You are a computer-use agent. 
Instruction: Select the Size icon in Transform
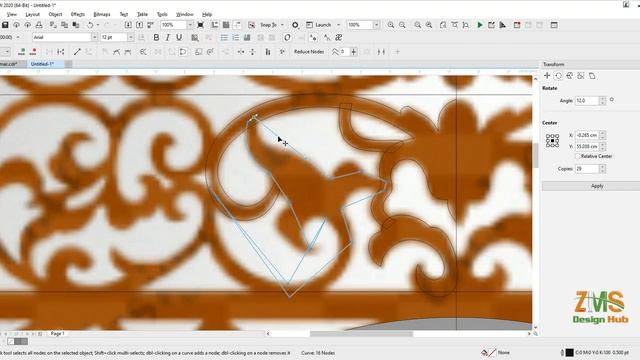point(580,76)
